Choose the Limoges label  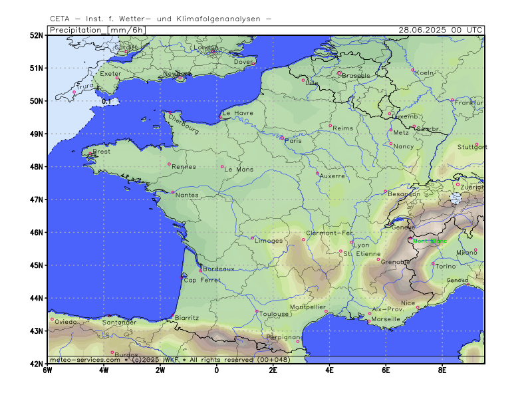pos(269,241)
